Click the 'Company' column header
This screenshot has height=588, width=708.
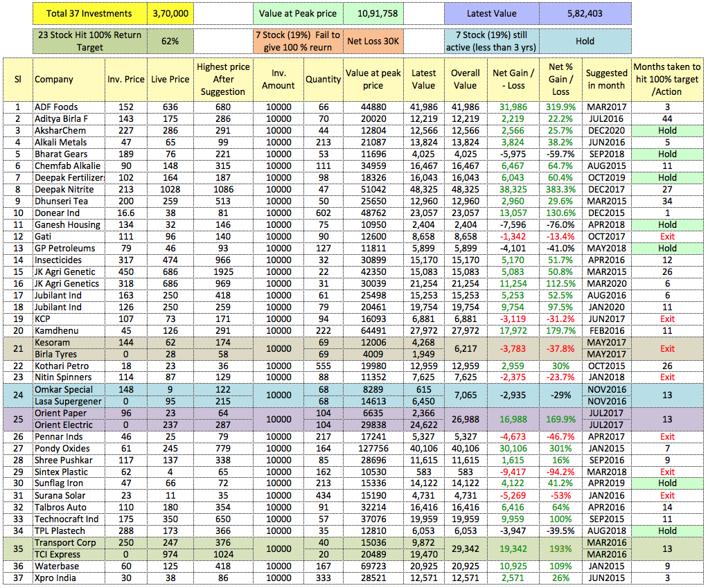point(69,80)
